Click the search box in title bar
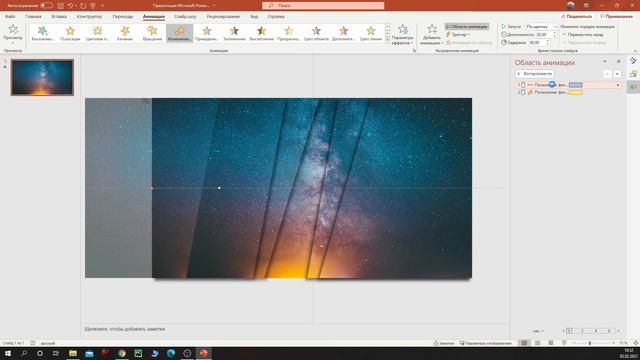 (x=323, y=6)
